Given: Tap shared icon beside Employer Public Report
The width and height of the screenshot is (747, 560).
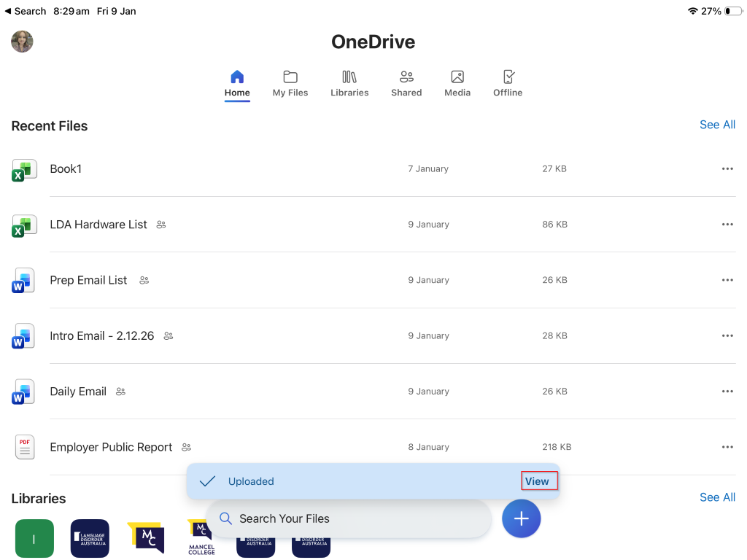Looking at the screenshot, I should (186, 448).
